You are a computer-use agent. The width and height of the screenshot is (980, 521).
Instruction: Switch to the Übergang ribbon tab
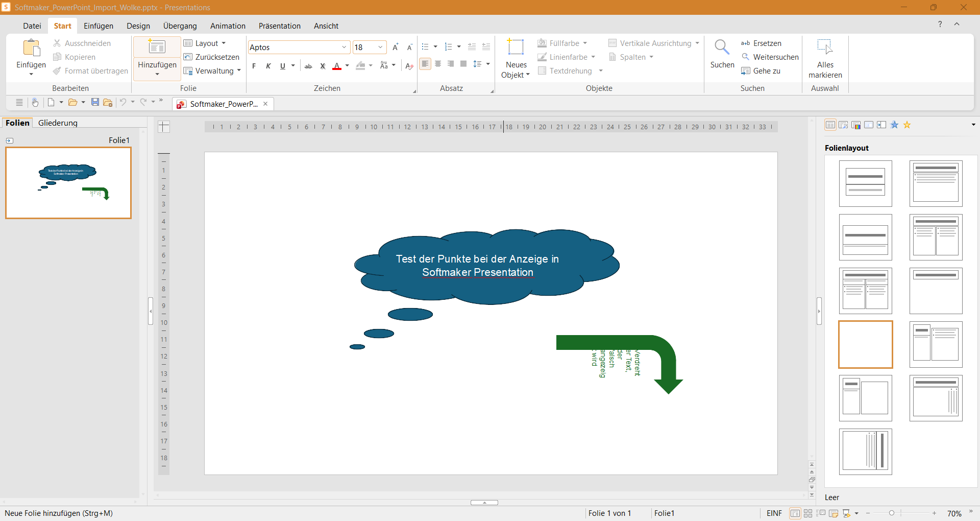point(180,26)
